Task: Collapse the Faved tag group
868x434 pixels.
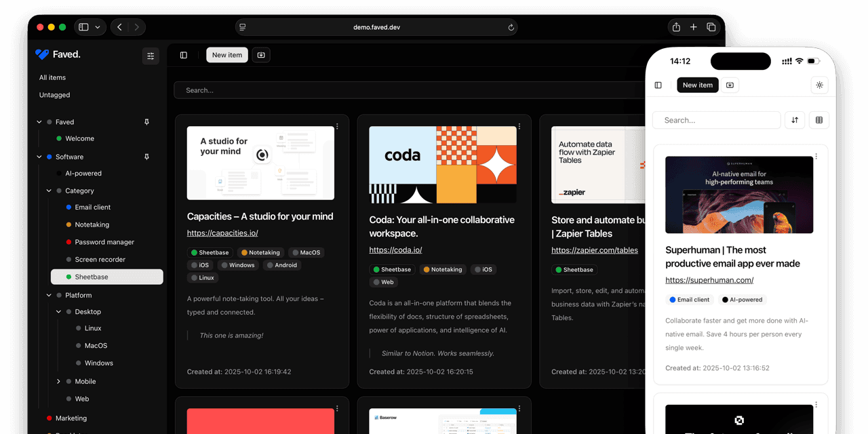Action: pos(39,122)
